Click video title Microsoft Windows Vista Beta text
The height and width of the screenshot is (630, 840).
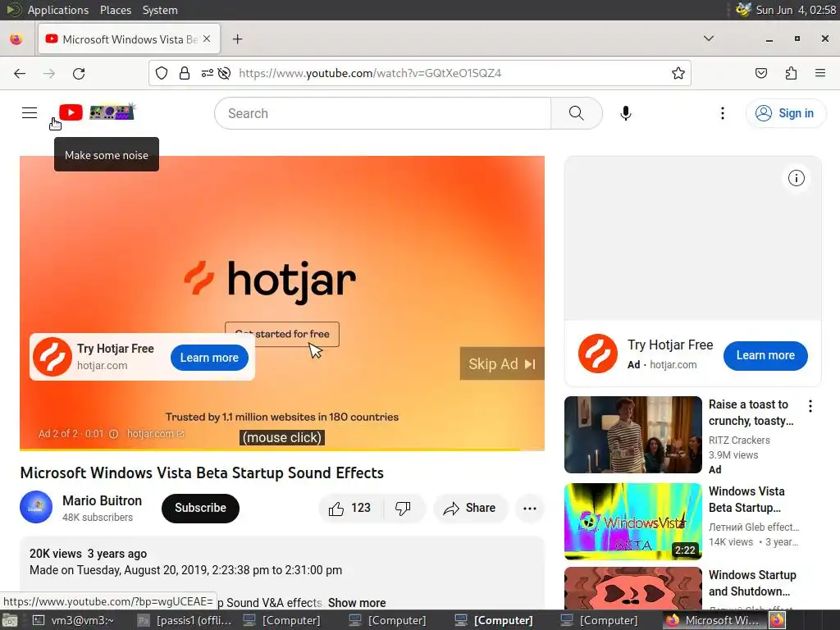(x=202, y=472)
